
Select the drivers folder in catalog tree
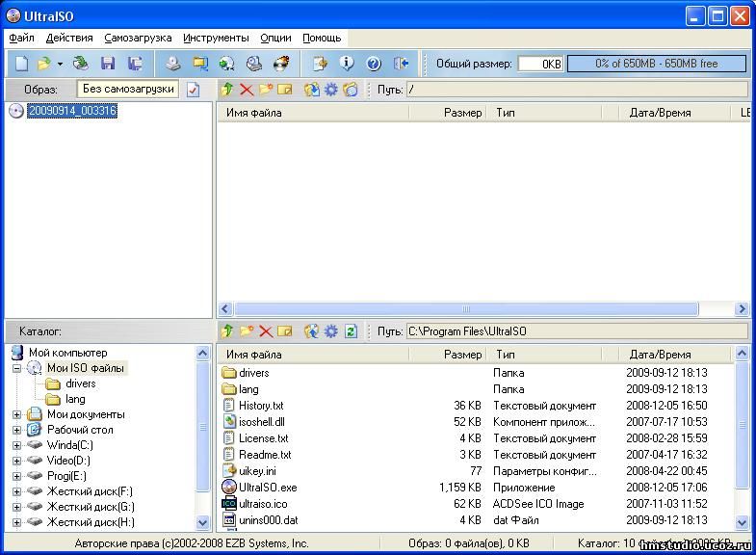click(x=81, y=383)
